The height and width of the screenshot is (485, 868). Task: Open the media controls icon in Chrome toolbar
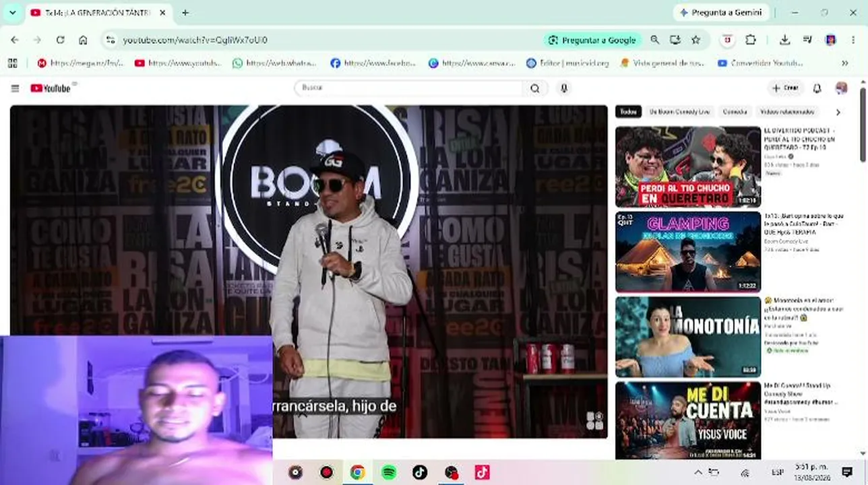click(x=807, y=40)
